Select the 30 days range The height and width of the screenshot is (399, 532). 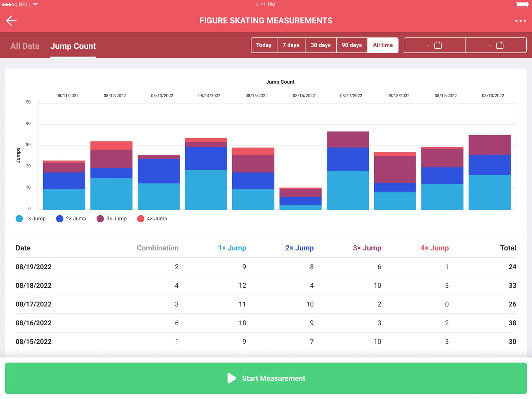321,45
